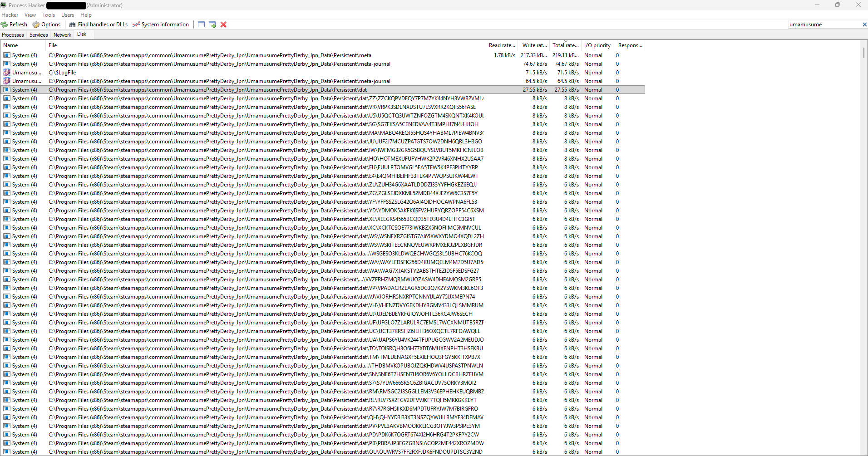Image resolution: width=868 pixels, height=456 pixels.
Task: Open the Users menu
Action: pos(68,15)
